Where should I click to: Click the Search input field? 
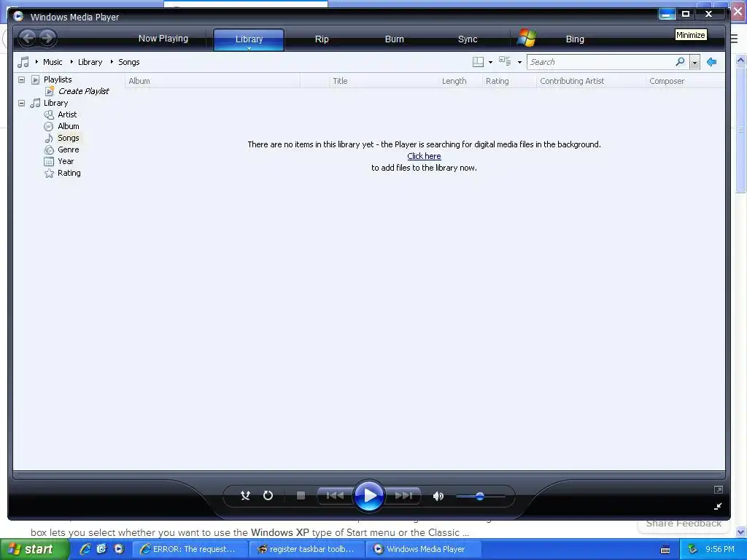click(600, 62)
